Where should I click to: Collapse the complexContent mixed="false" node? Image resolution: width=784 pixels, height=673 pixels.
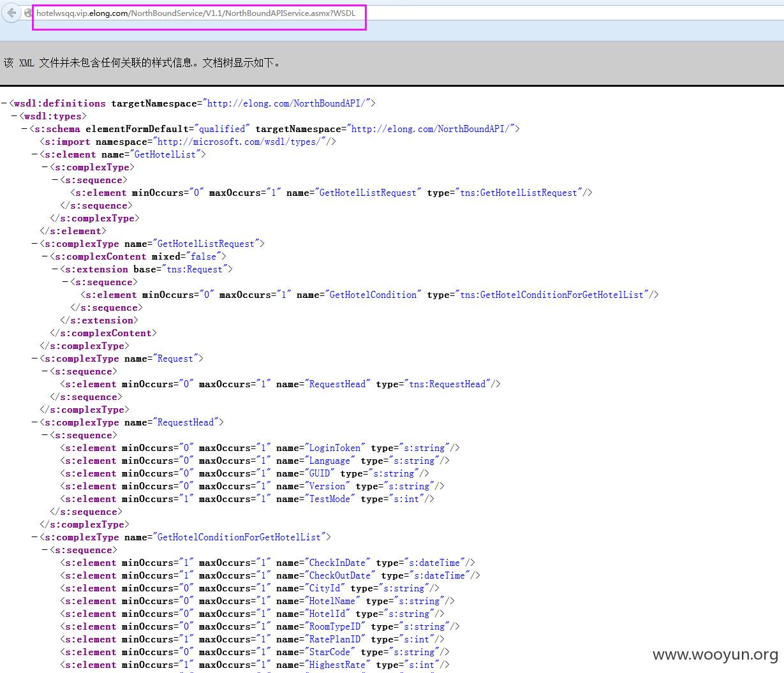pyautogui.click(x=45, y=256)
